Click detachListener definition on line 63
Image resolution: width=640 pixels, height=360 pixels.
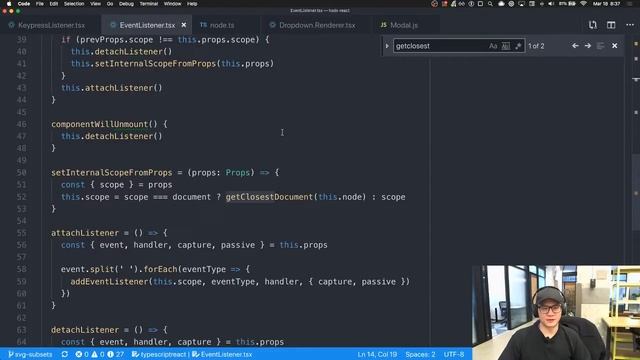85,330
